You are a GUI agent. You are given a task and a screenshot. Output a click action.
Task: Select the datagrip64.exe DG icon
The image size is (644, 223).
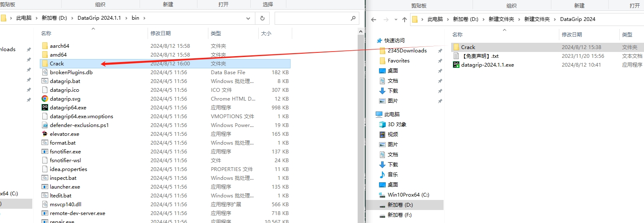coord(45,107)
